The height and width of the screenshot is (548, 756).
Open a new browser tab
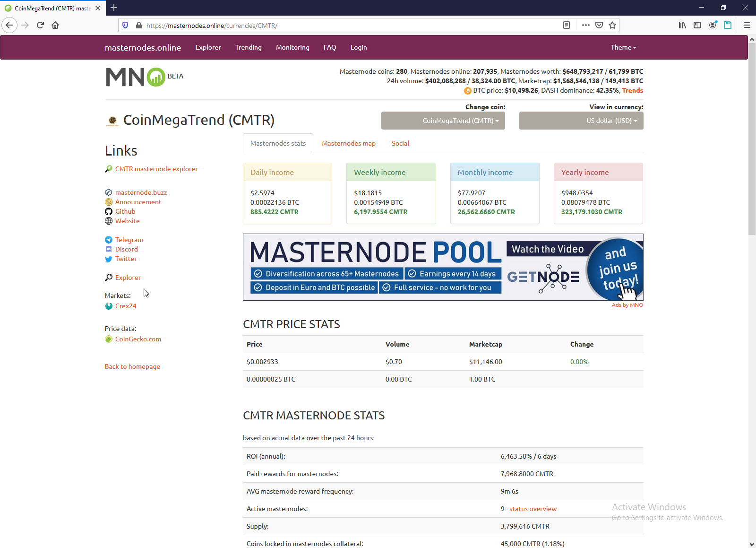tap(114, 8)
